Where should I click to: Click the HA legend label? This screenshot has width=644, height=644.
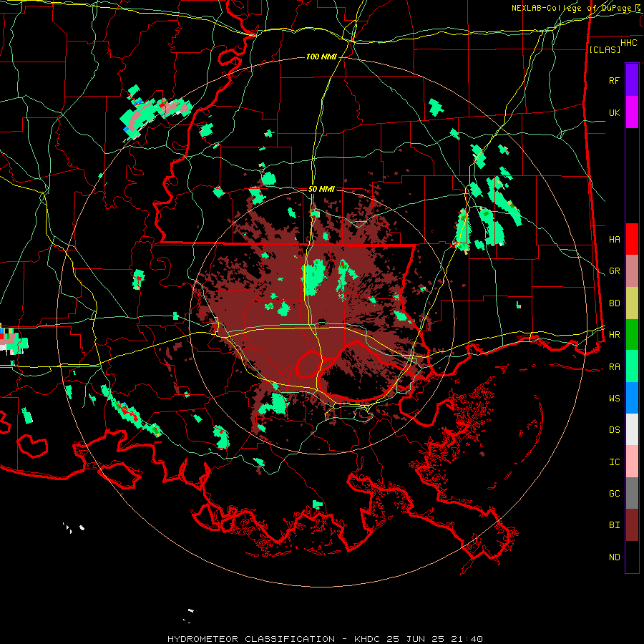coord(614,239)
